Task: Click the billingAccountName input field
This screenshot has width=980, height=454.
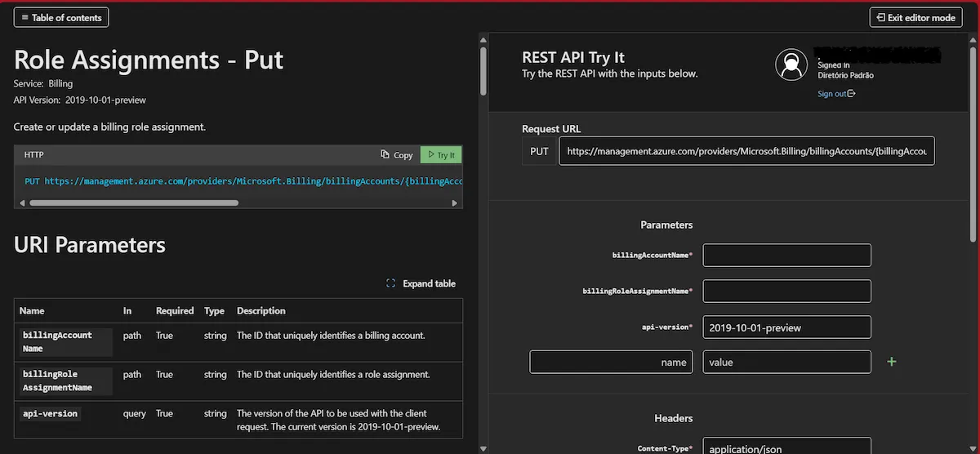Action: [786, 255]
